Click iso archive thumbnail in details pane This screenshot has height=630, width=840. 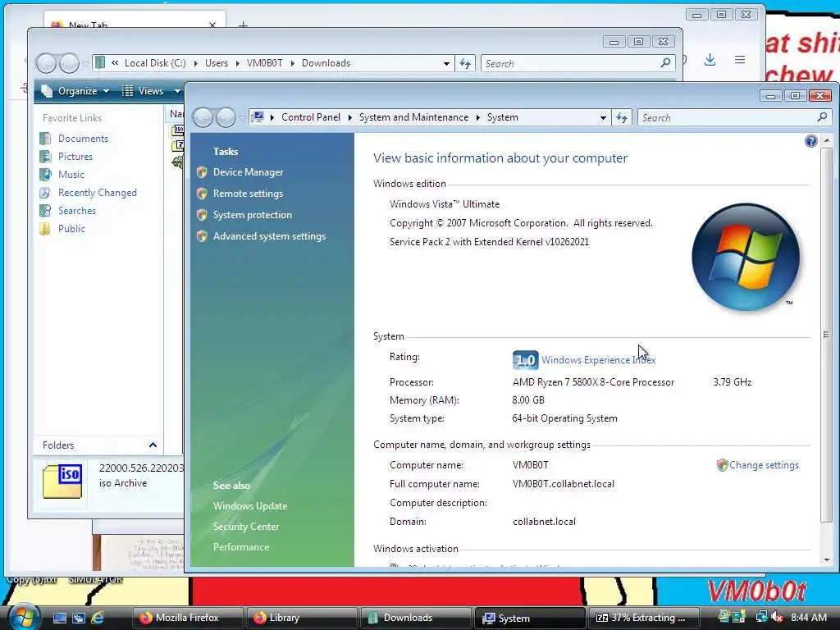tap(62, 481)
